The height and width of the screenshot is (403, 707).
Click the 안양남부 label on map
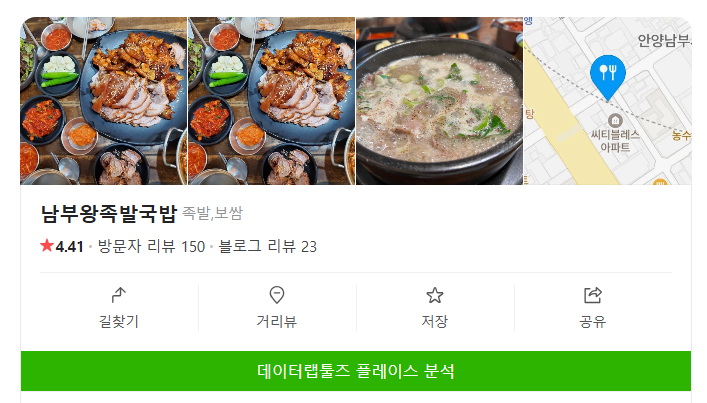click(664, 41)
